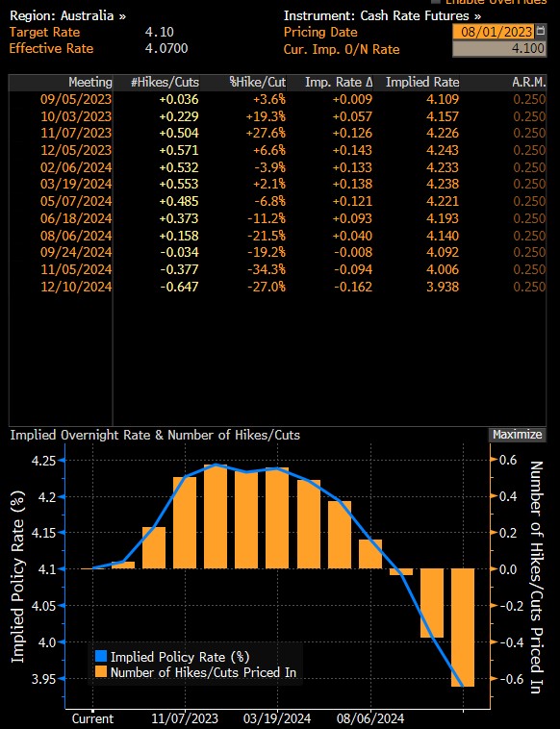Sort by the %Hike/Cut column header
The image size is (560, 729).
pyautogui.click(x=257, y=83)
